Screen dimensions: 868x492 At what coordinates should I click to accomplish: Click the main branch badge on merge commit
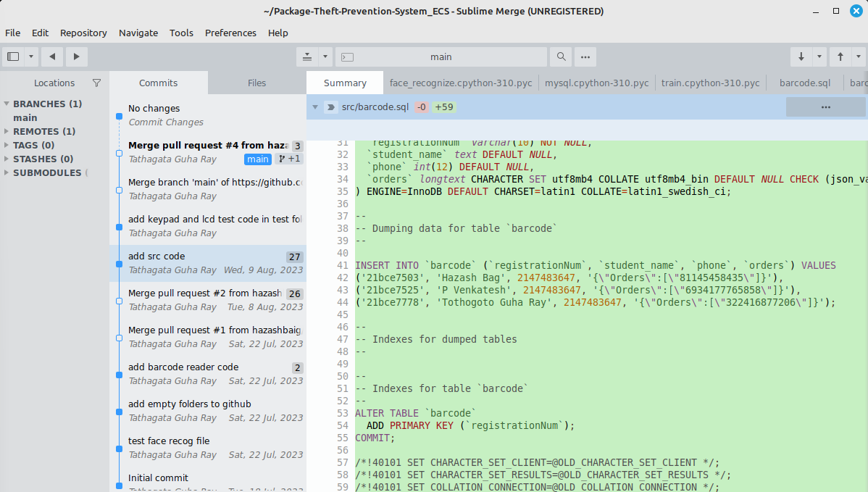[258, 159]
